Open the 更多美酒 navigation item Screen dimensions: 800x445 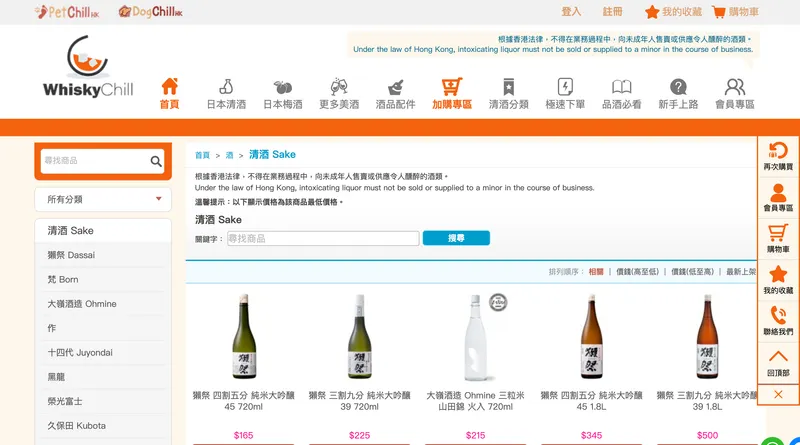pos(339,93)
